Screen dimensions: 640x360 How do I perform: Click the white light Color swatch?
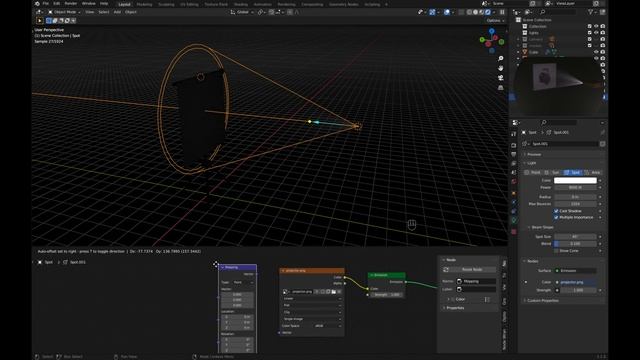pyautogui.click(x=575, y=180)
